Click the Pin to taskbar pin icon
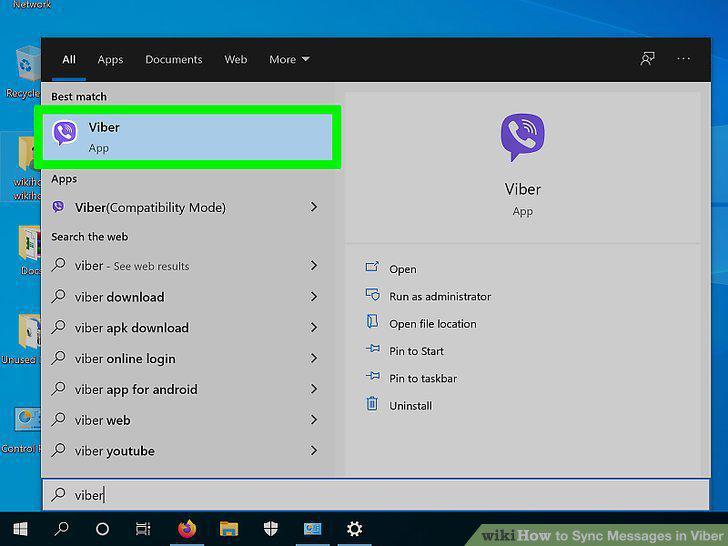Viewport: 728px width, 546px height. [373, 375]
